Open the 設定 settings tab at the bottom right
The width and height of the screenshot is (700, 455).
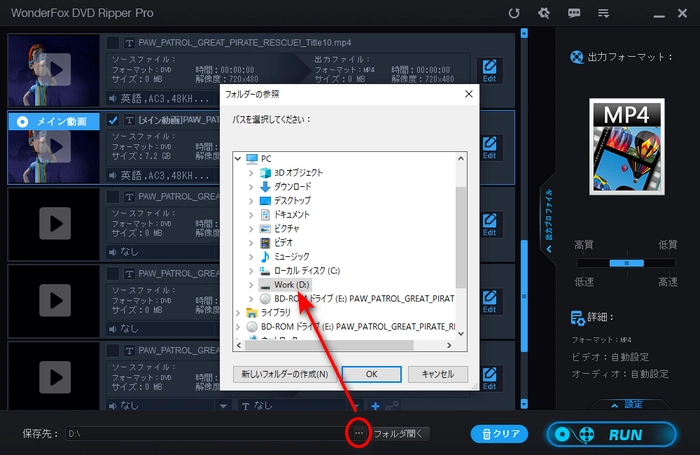pos(629,405)
